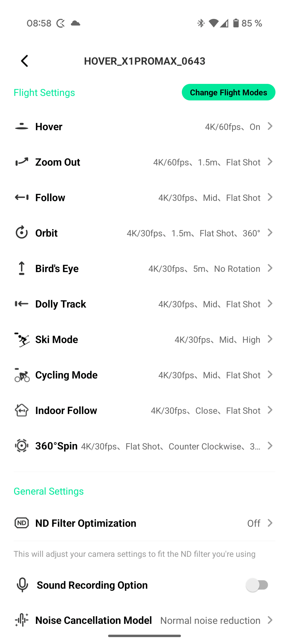Tap Normal noise reduction value
Image resolution: width=289 pixels, height=644 pixels.
point(210,620)
